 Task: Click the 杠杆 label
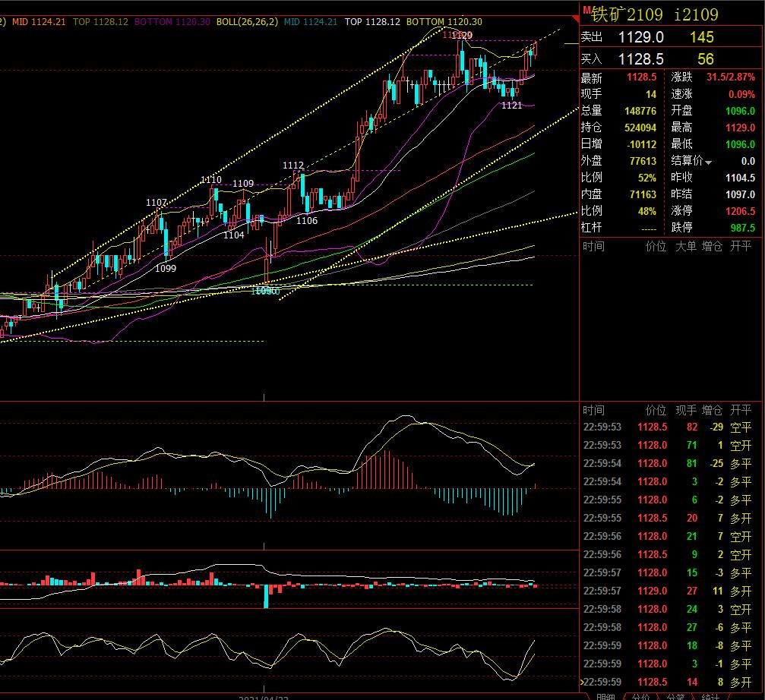pos(591,228)
